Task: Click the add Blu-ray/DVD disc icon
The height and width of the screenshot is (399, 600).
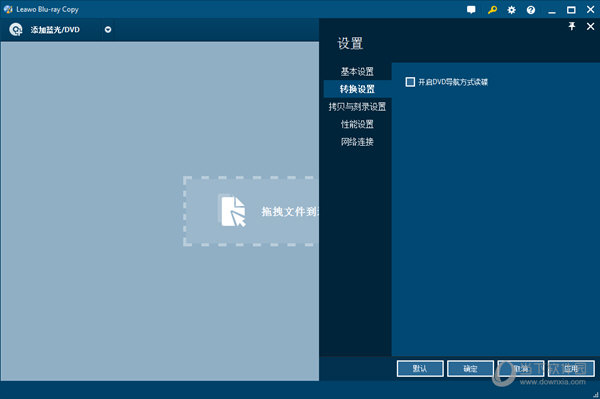Action: [16, 29]
